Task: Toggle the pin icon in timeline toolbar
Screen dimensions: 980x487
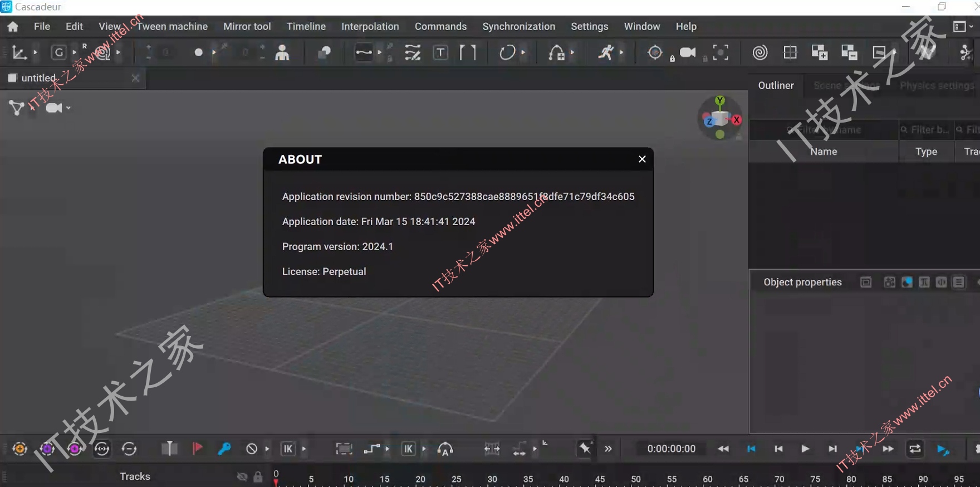Action: pyautogui.click(x=585, y=448)
